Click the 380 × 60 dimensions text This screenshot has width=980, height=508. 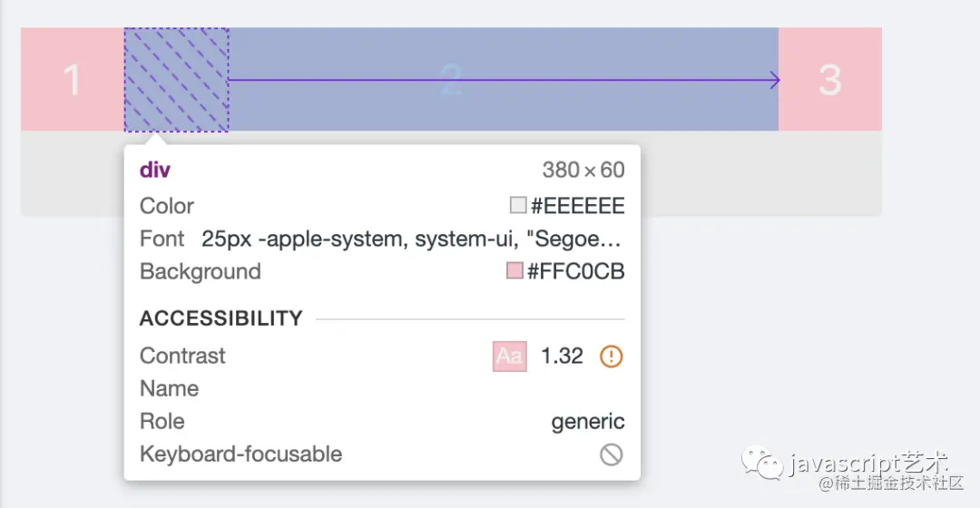pos(583,170)
